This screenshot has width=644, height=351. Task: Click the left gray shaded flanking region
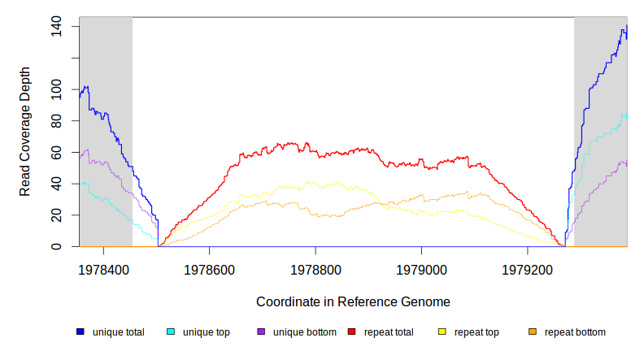106,130
